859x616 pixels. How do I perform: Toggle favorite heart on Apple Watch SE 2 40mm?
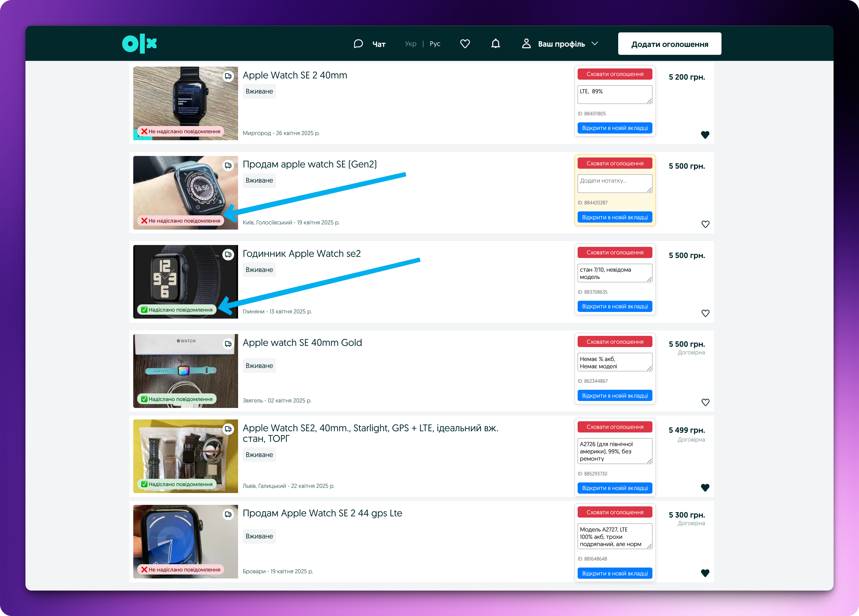click(x=705, y=135)
